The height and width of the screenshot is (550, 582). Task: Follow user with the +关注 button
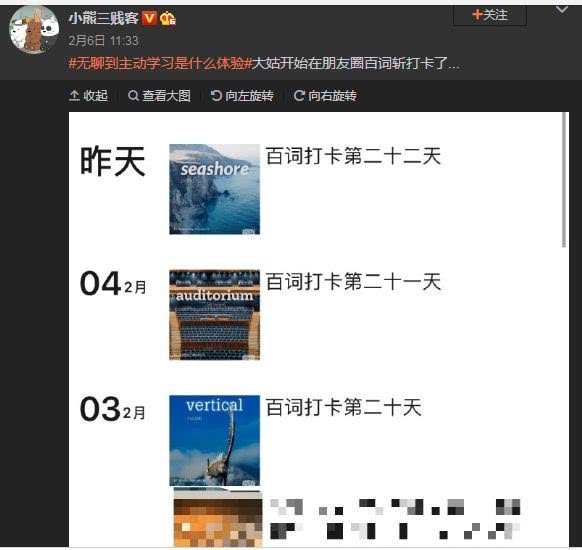tap(490, 16)
